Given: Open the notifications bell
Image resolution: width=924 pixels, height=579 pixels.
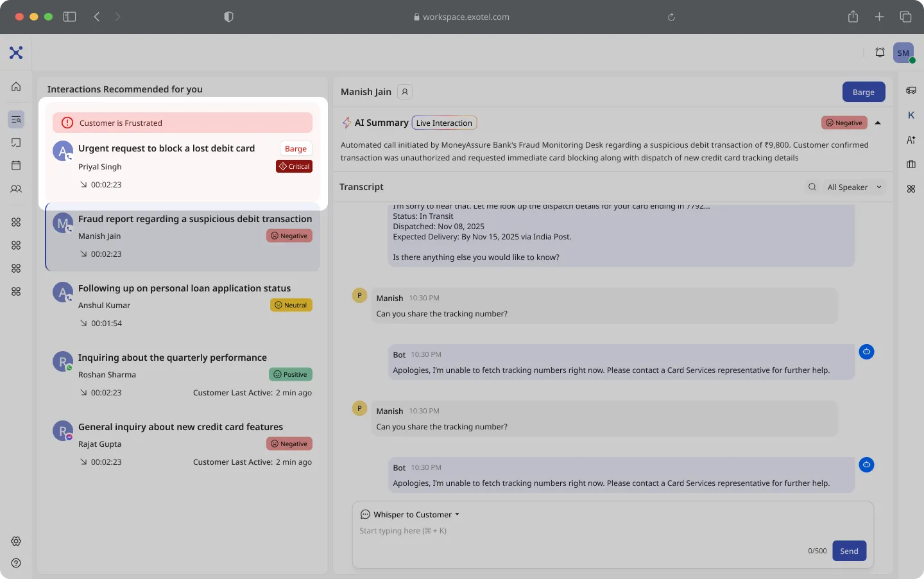Looking at the screenshot, I should pyautogui.click(x=880, y=53).
